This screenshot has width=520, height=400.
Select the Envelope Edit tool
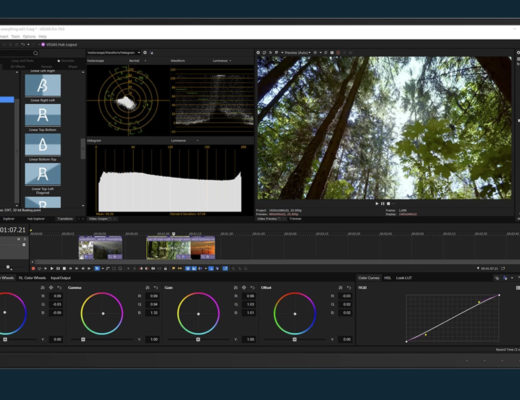(108, 268)
